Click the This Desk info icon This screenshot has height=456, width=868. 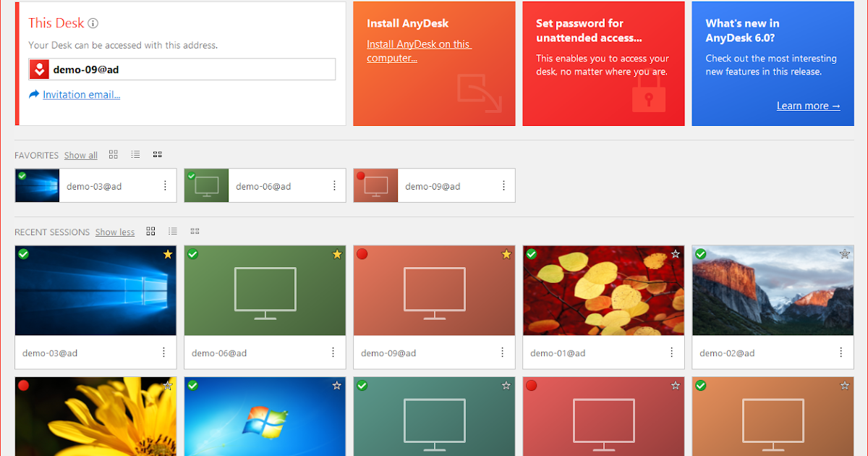click(x=93, y=23)
